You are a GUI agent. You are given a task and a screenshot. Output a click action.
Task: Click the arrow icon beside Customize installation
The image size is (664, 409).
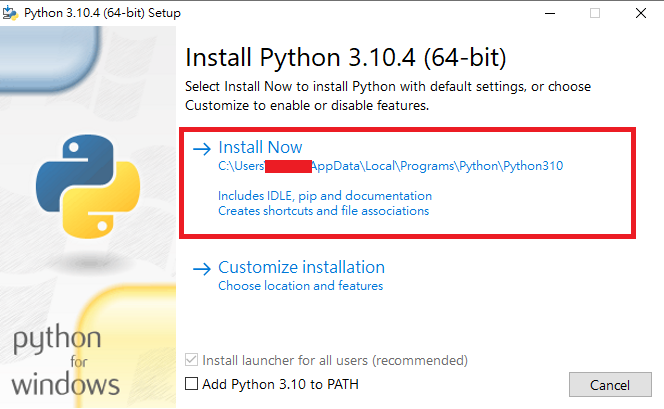tap(201, 268)
